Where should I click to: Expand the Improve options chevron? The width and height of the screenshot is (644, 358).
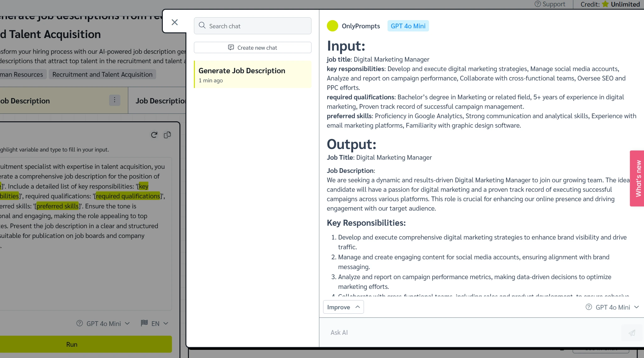(x=357, y=307)
